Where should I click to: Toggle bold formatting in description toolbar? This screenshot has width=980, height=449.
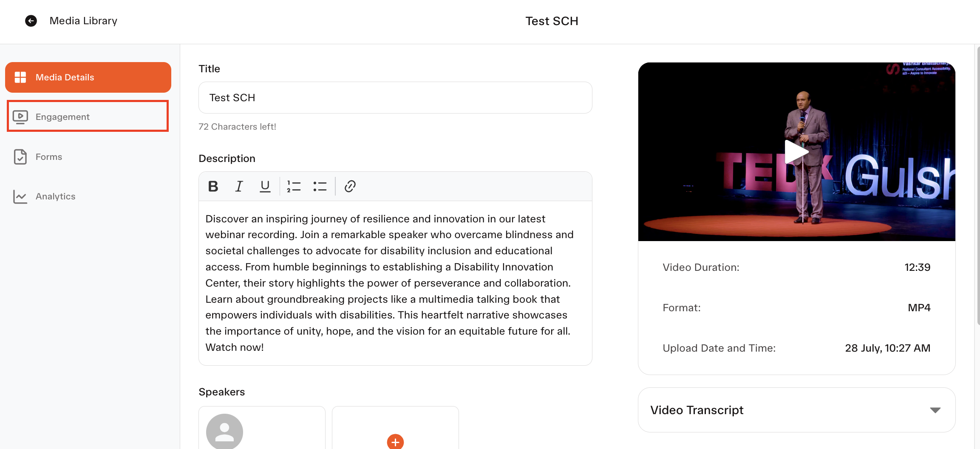click(213, 186)
